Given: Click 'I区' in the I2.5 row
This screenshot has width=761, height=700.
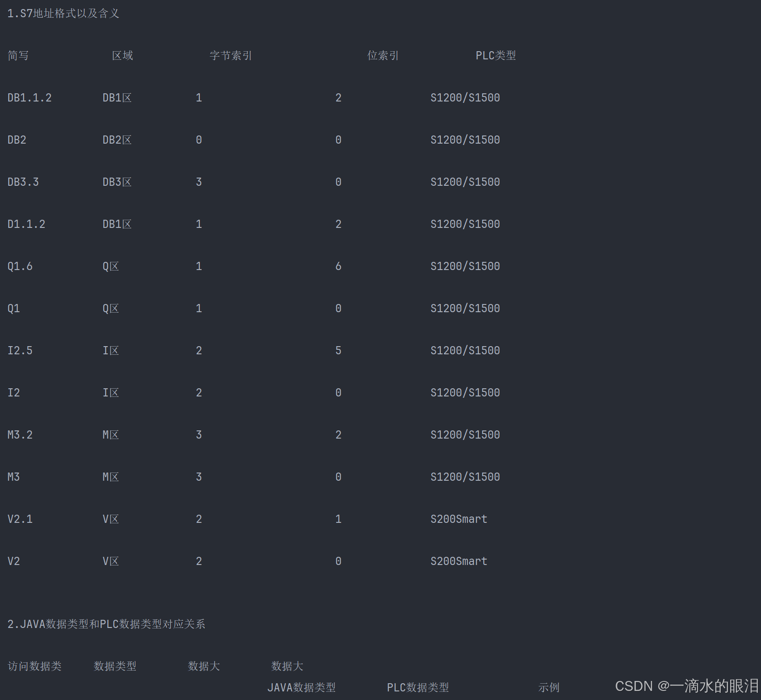Looking at the screenshot, I should click(x=111, y=351).
